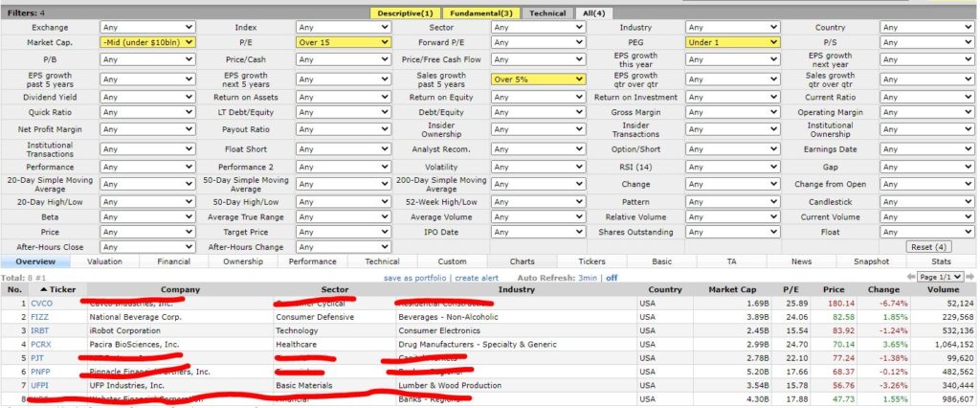Open the UFPI ticker link

[39, 385]
